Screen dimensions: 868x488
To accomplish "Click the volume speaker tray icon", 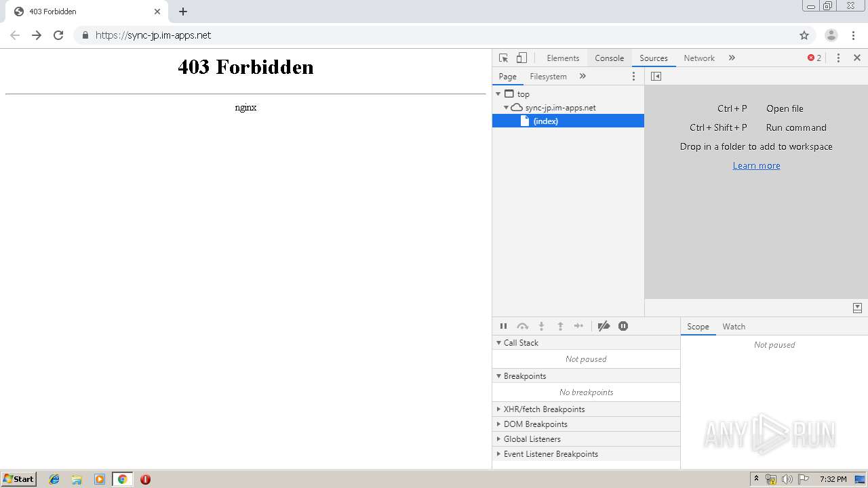I will [787, 479].
